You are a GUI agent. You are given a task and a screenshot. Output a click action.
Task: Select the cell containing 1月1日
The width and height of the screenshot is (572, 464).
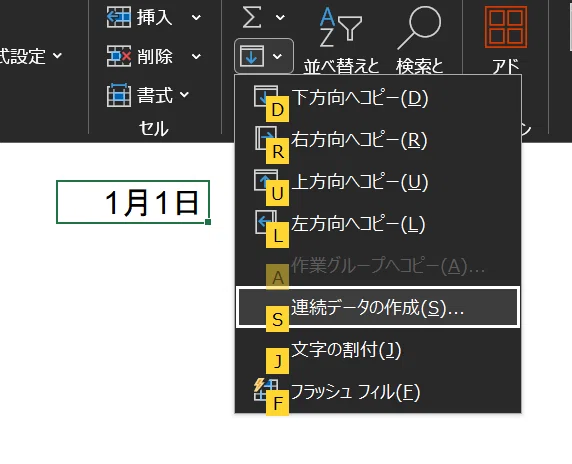(133, 202)
